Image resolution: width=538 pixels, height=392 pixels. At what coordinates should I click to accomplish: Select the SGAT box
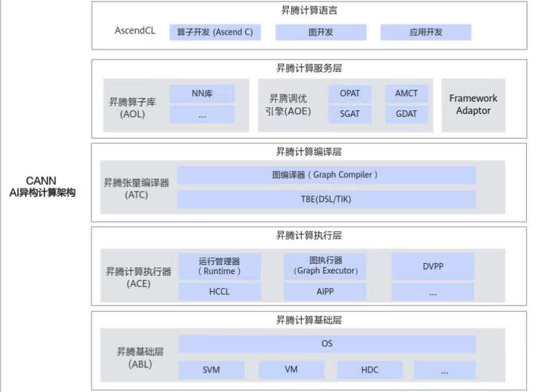(350, 114)
